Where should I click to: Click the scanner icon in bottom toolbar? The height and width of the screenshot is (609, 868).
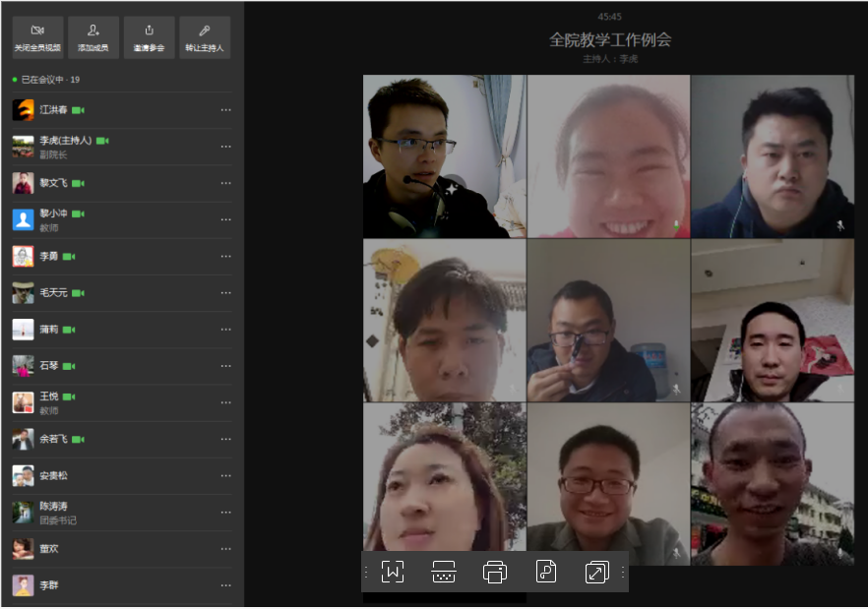pos(445,571)
